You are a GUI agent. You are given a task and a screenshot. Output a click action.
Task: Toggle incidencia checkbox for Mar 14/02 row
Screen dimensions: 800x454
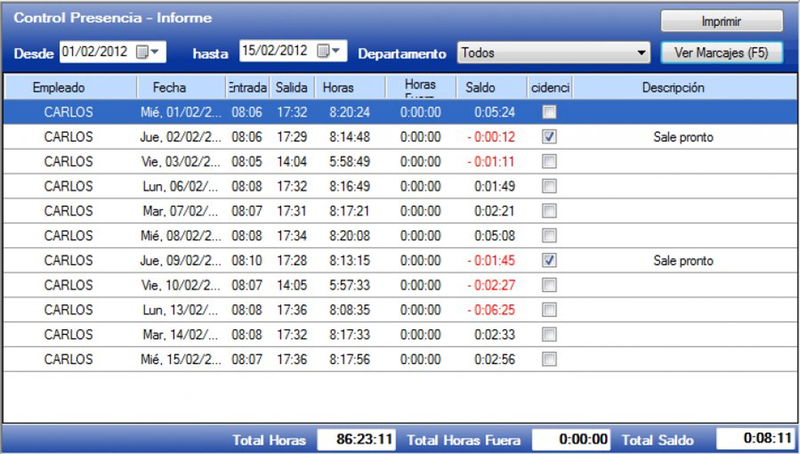coord(549,334)
